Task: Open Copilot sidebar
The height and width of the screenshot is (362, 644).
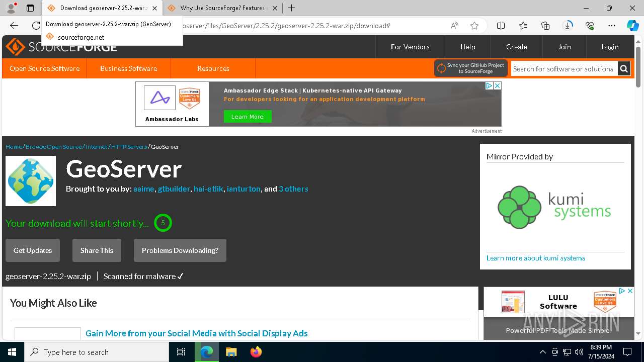Action: point(632,26)
